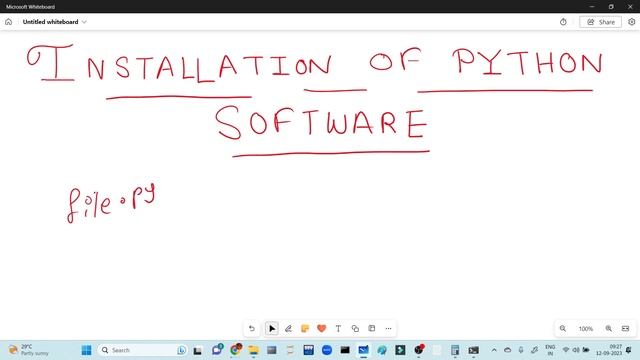Click the Untitled whiteboard title
Image resolution: width=640 pixels, height=360 pixels.
pyautogui.click(x=50, y=22)
